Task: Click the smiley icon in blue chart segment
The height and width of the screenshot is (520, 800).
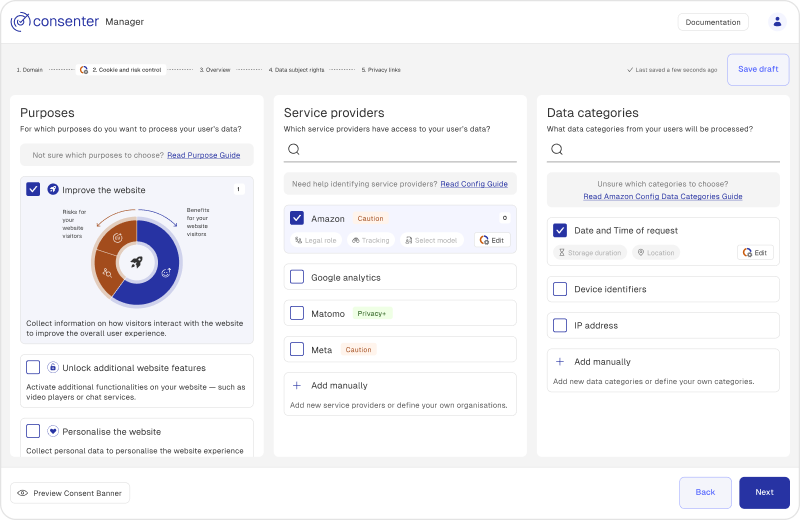Action: point(166,273)
